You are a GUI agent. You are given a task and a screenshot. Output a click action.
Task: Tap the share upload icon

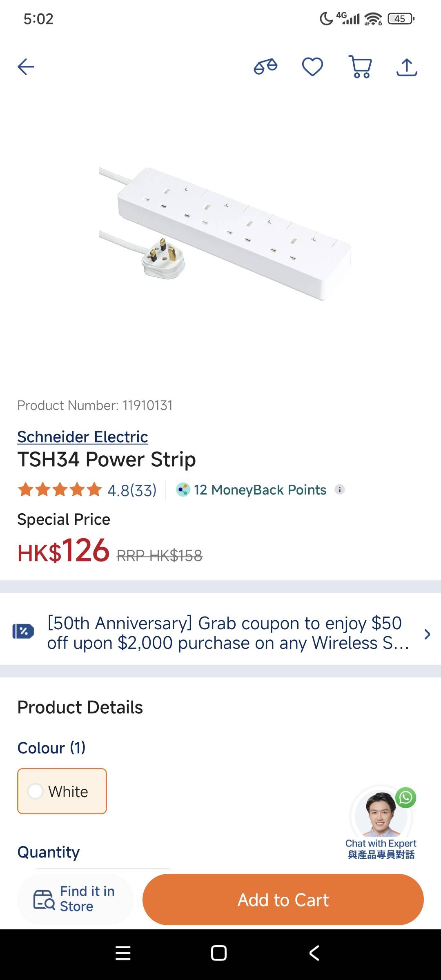click(407, 67)
